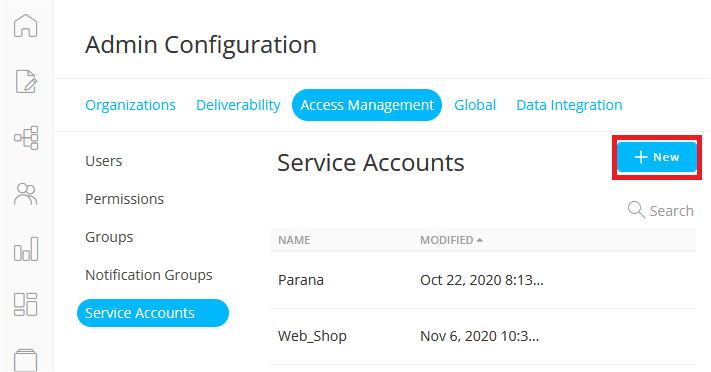Open the bottom stacked library icon
The image size is (711, 372).
coord(25,360)
